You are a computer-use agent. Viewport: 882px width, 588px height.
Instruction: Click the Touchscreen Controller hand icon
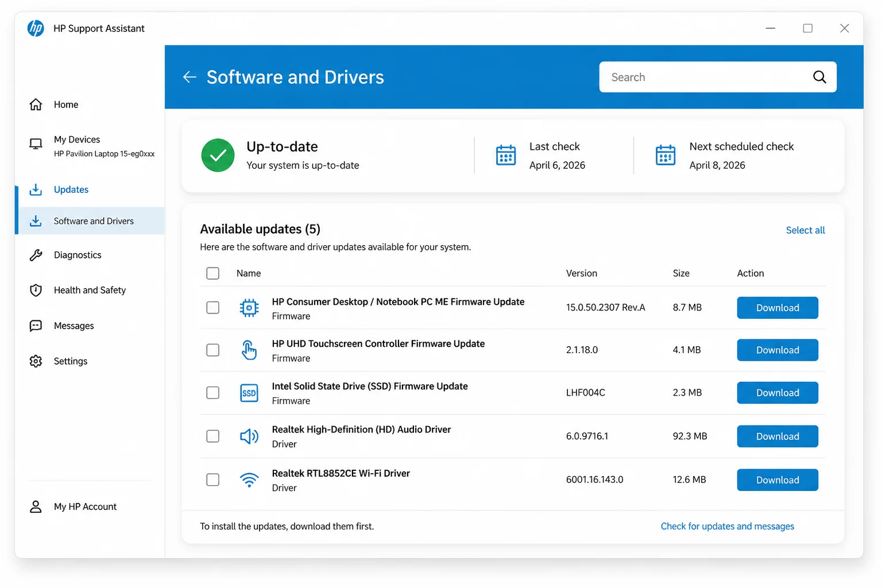(249, 350)
